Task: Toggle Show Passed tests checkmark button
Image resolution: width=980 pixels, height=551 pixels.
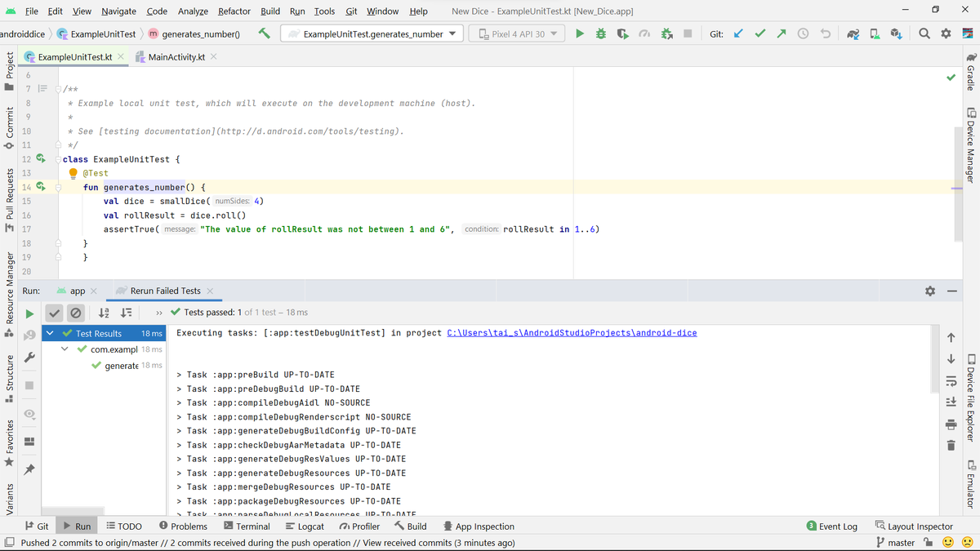Action: 54,313
